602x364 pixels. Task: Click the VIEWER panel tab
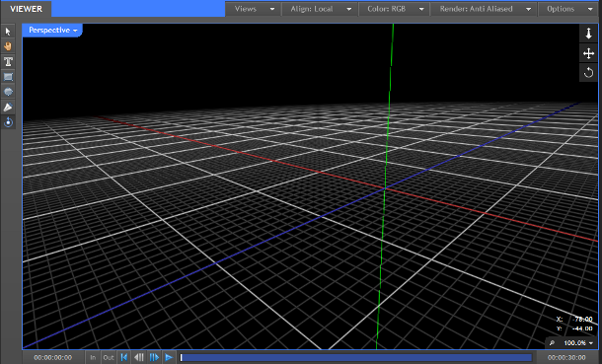[x=26, y=9]
